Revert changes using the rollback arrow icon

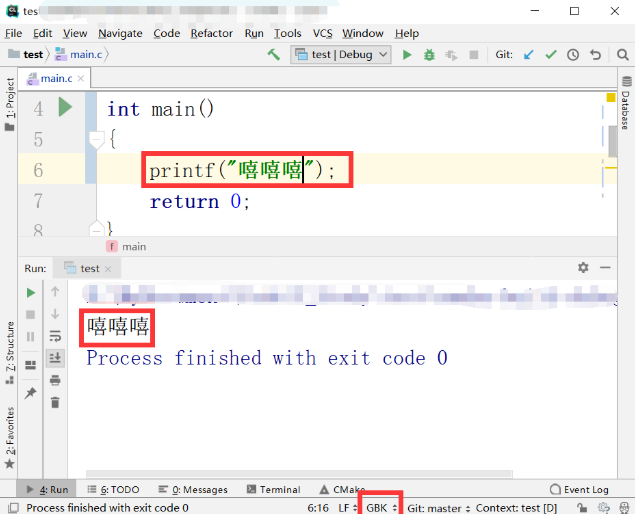click(x=595, y=55)
